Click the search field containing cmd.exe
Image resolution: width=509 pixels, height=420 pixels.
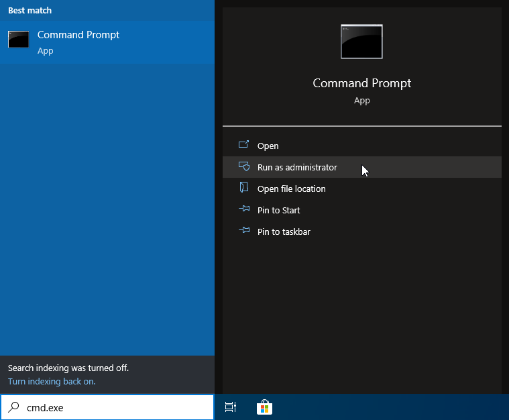[114, 407]
